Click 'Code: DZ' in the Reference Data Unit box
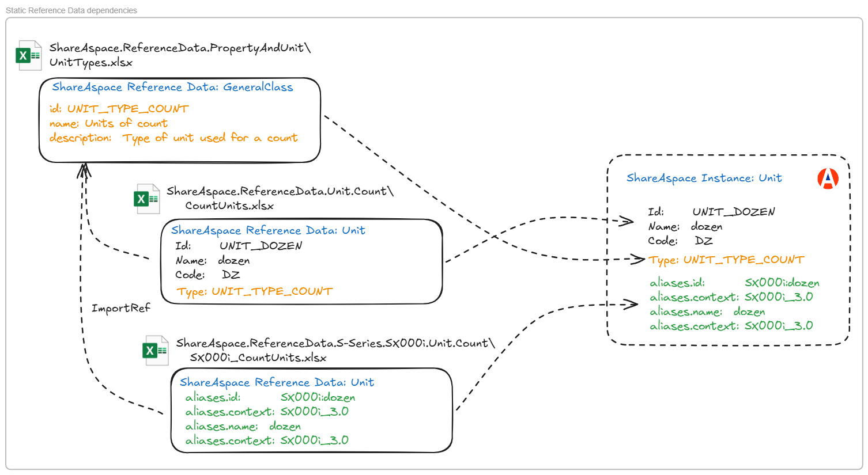The height and width of the screenshot is (475, 868). click(207, 275)
